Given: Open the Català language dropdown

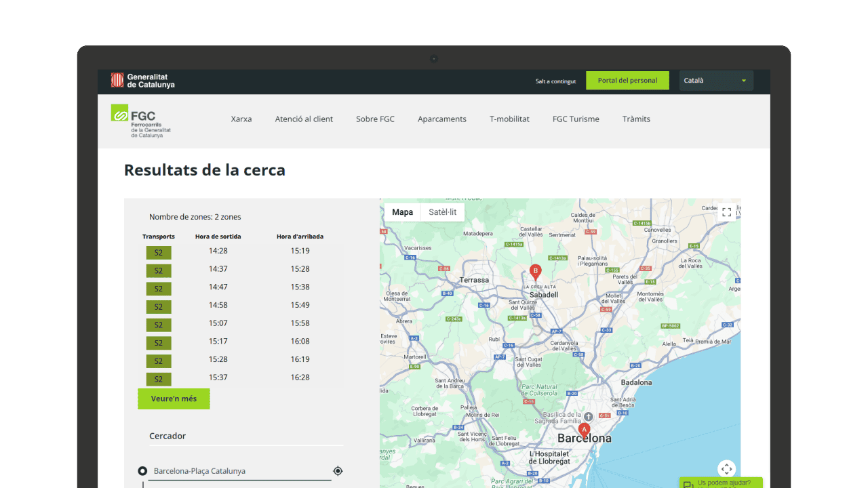Looking at the screenshot, I should [716, 81].
